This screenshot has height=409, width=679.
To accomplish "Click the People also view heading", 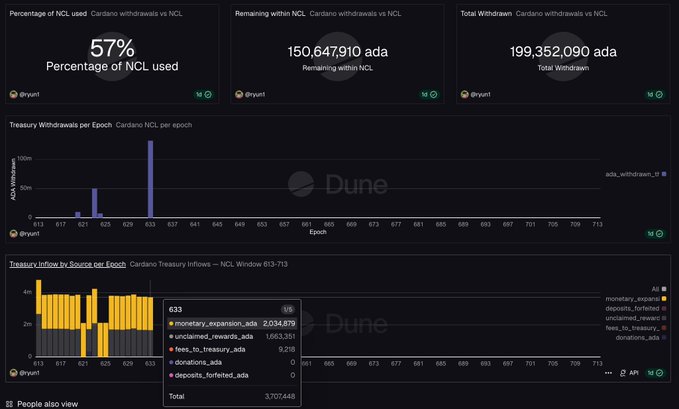I will click(x=48, y=404).
